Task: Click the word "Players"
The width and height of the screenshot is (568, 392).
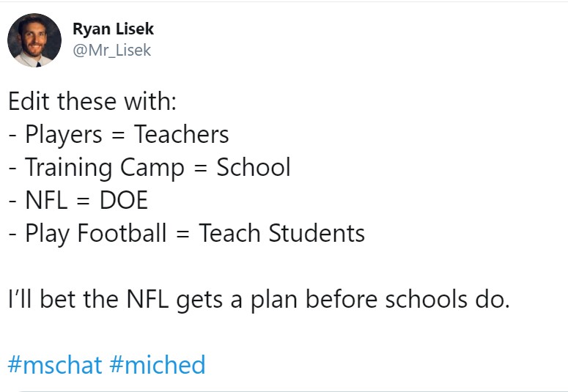Action: point(64,135)
